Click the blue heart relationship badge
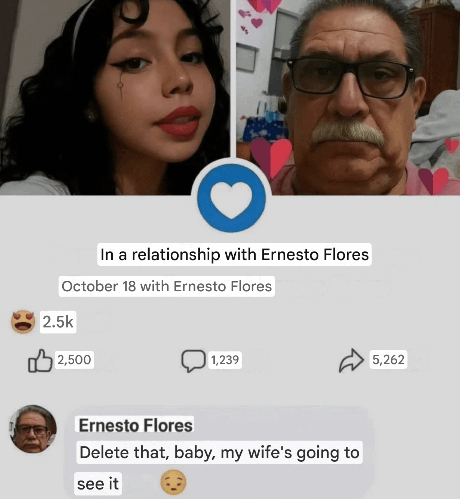Viewport: 460px width, 499px height. 231,198
